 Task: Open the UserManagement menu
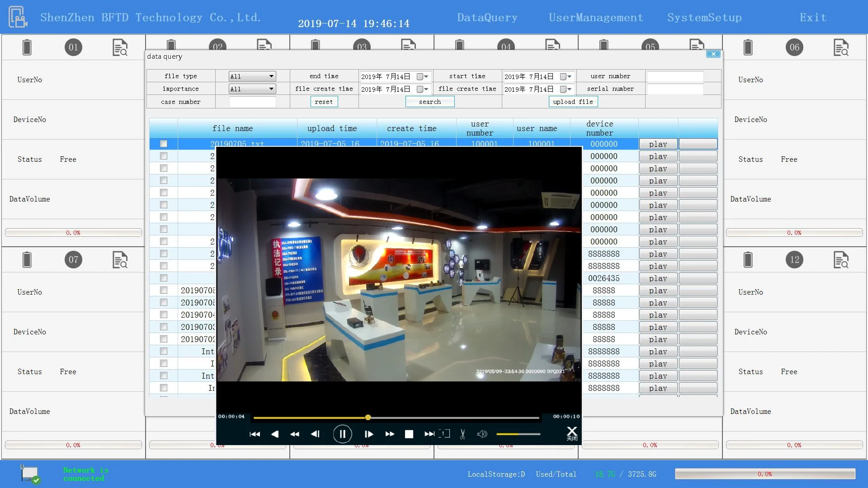point(595,18)
